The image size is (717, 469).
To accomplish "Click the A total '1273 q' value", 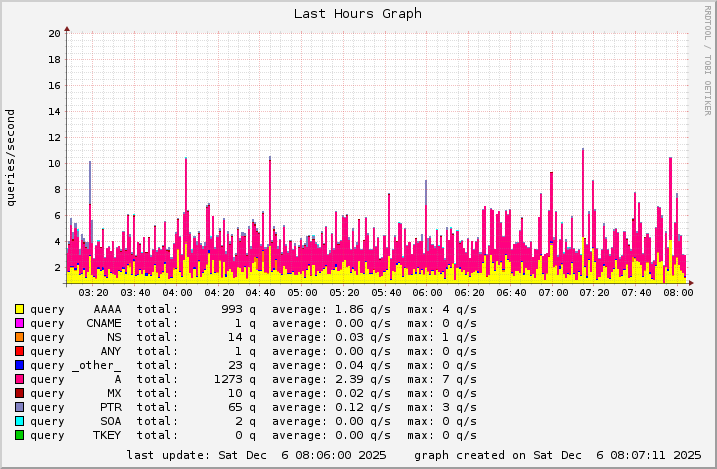I will click(235, 379).
